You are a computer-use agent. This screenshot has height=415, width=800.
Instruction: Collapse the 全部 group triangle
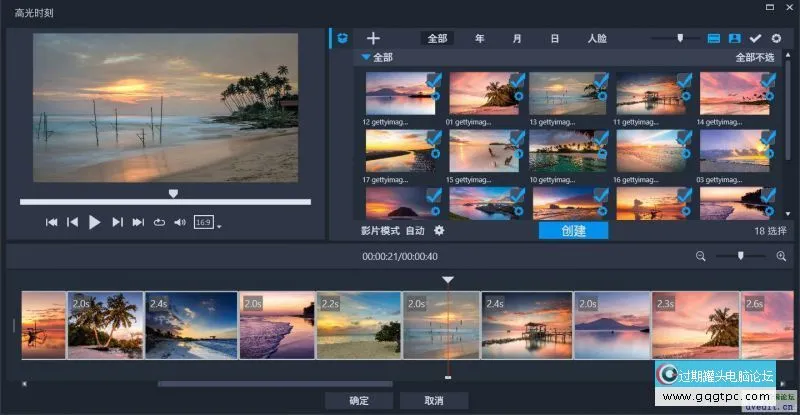click(x=367, y=58)
